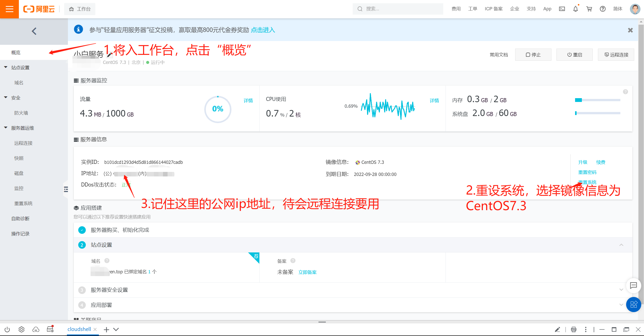This screenshot has width=644, height=336.
Task: Click the domain help icon
Action: (107, 261)
